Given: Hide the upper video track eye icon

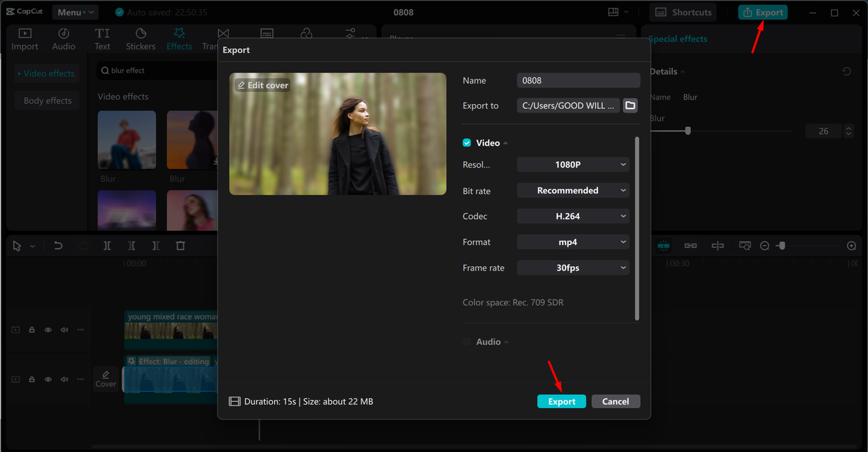Looking at the screenshot, I should point(48,330).
